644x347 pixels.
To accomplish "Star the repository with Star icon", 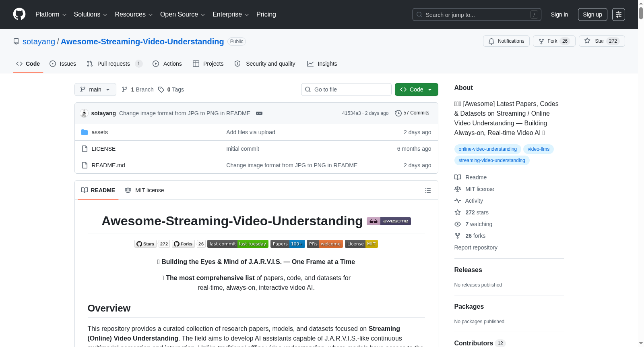I will pos(587,41).
